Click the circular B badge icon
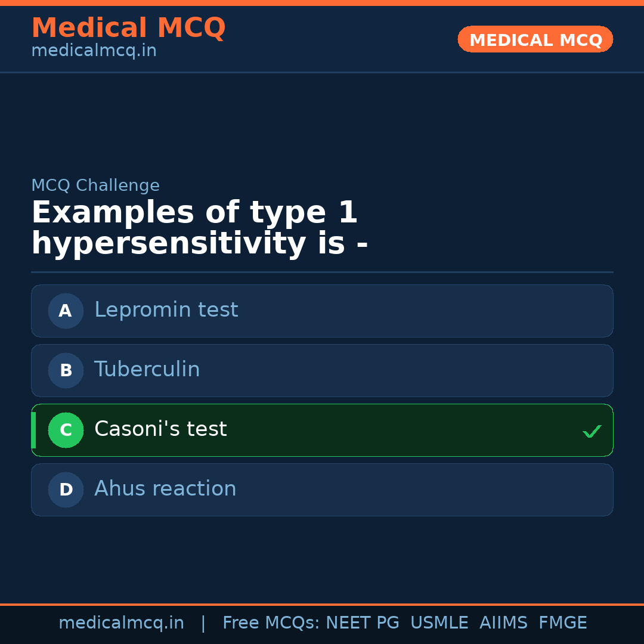The height and width of the screenshot is (644, 644). click(x=66, y=370)
